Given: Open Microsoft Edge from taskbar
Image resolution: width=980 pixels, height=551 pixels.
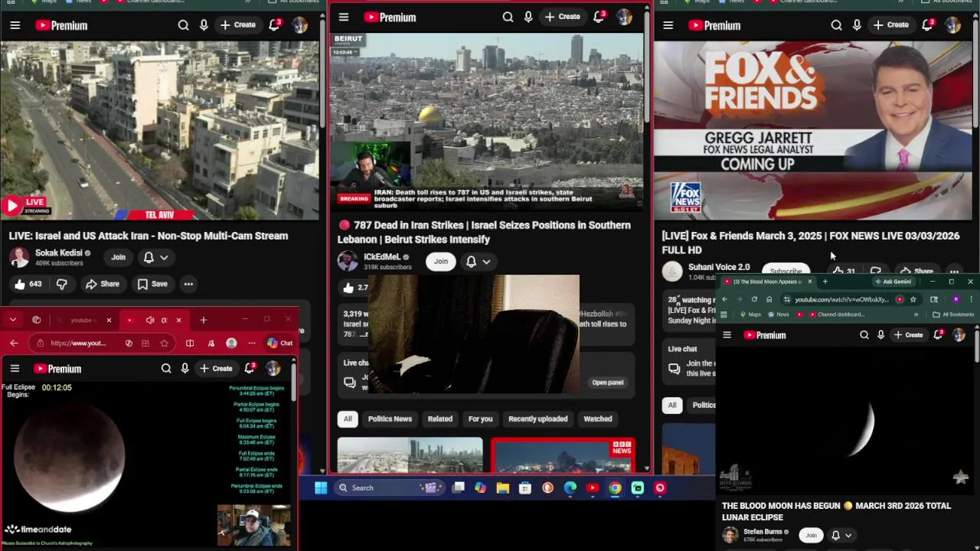Looking at the screenshot, I should 570,487.
